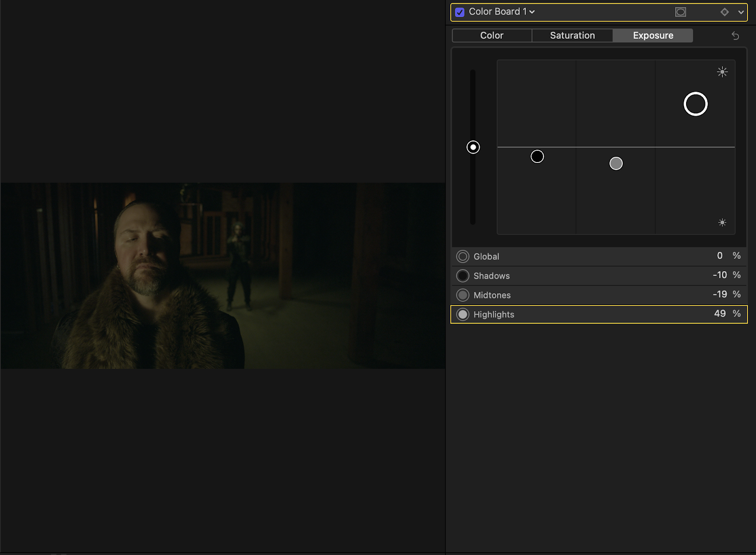This screenshot has width=756, height=555.
Task: Click the small sun icon at grid bottom
Action: [x=722, y=222]
